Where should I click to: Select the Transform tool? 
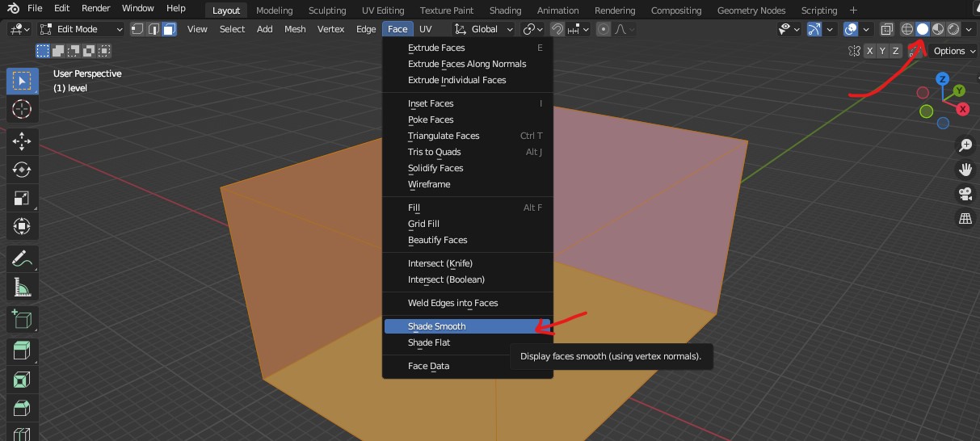22,226
